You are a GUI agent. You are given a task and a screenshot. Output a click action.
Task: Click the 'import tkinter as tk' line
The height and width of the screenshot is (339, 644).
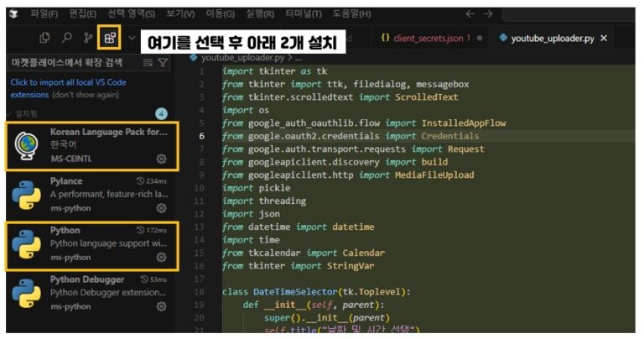[275, 71]
